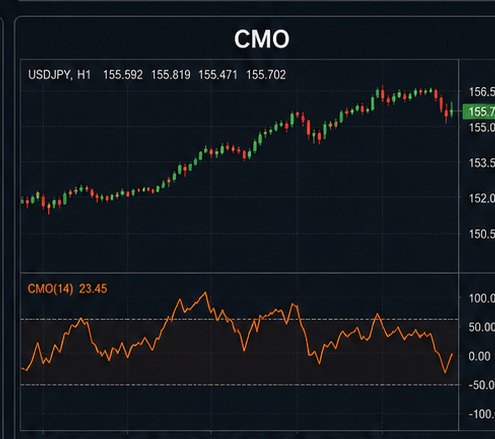Click the 153.5 price axis label
The width and height of the screenshot is (495, 439).
click(x=482, y=163)
